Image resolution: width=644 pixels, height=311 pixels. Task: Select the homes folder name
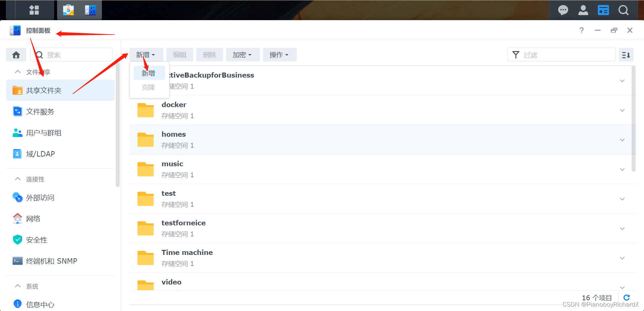pyautogui.click(x=173, y=134)
